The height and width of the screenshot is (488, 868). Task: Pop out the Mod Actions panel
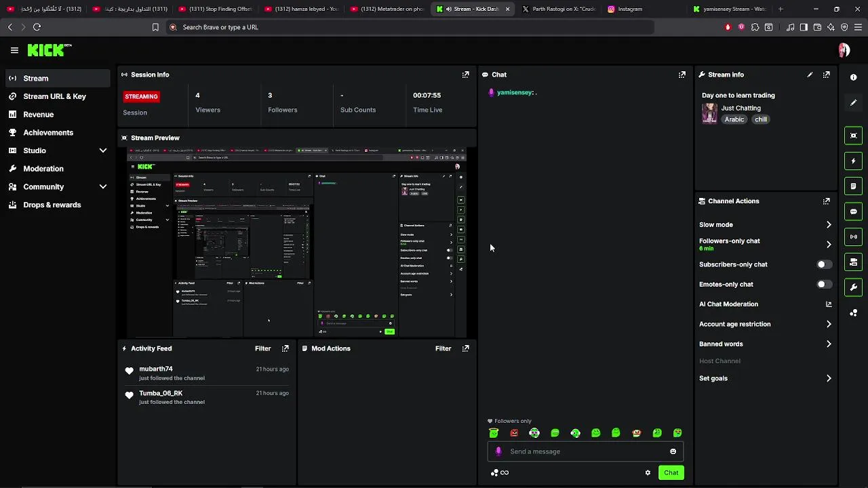(465, 348)
